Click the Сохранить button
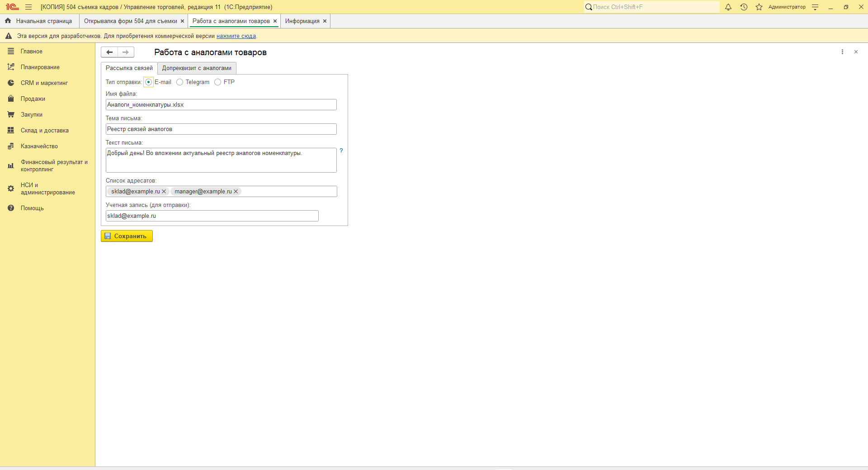 pos(127,236)
